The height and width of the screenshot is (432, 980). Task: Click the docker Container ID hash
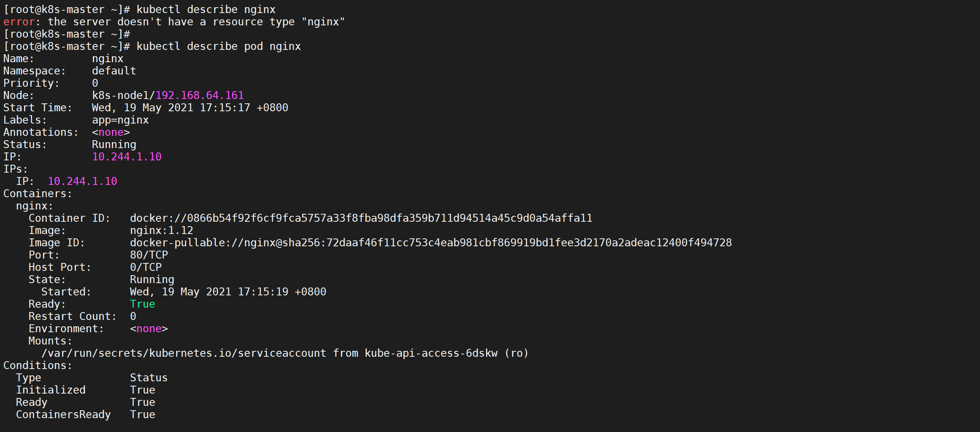[x=361, y=218]
